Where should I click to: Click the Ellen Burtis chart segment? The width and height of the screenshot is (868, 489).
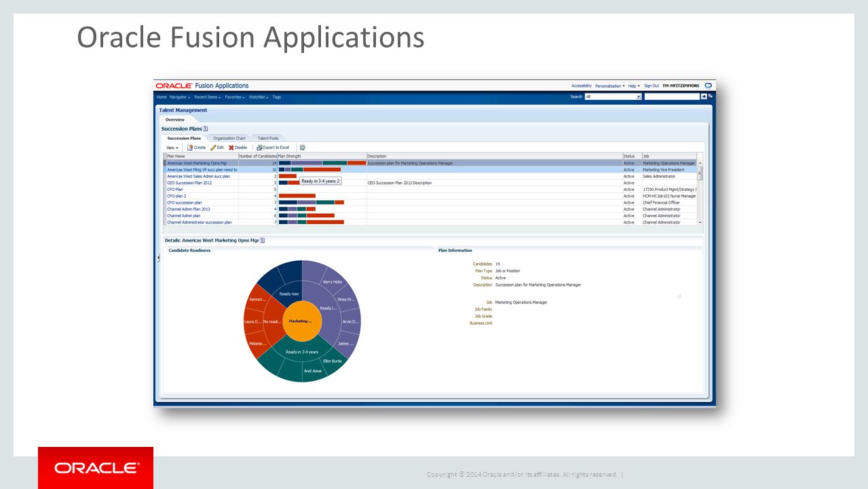point(332,361)
